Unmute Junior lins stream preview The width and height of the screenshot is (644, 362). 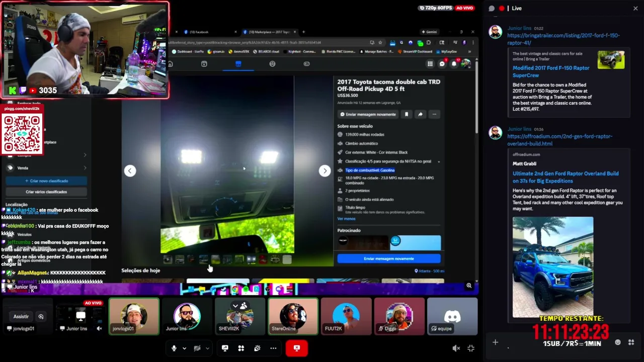(x=99, y=328)
